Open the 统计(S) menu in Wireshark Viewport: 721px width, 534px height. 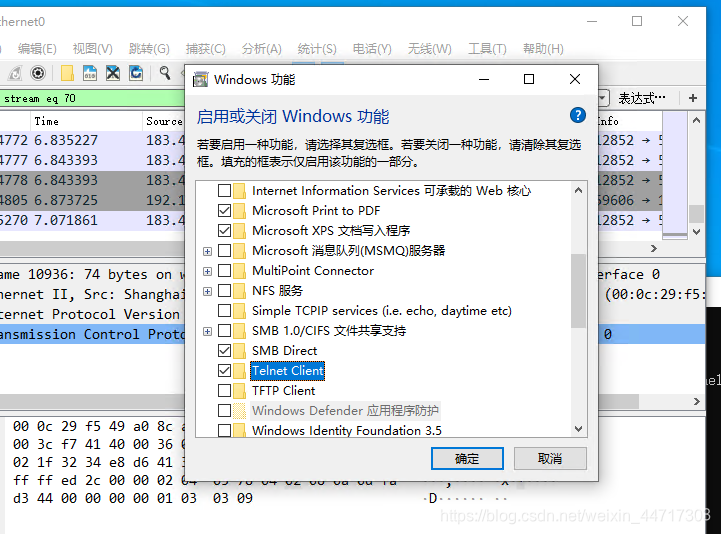(317, 49)
